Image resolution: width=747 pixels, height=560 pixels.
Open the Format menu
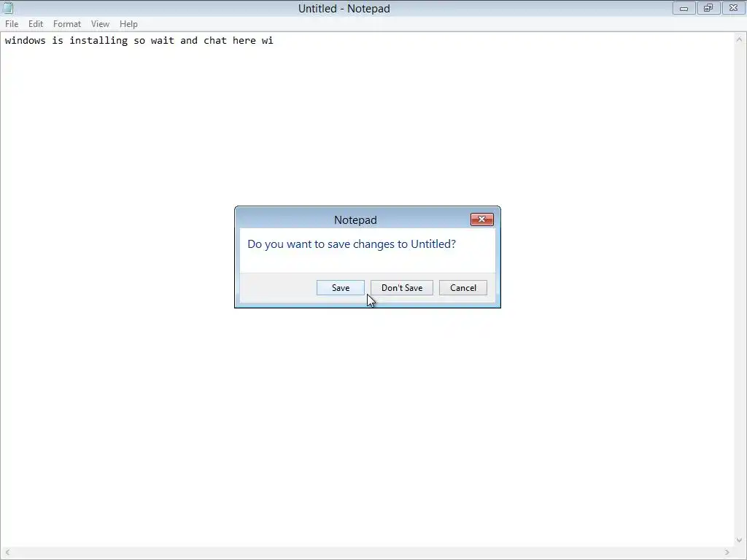coord(66,24)
